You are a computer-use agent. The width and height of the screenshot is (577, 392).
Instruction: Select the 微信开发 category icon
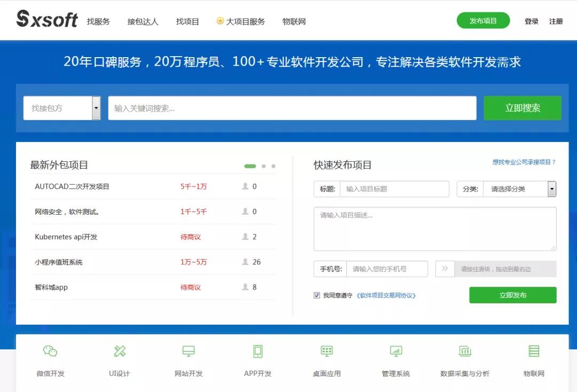50,351
